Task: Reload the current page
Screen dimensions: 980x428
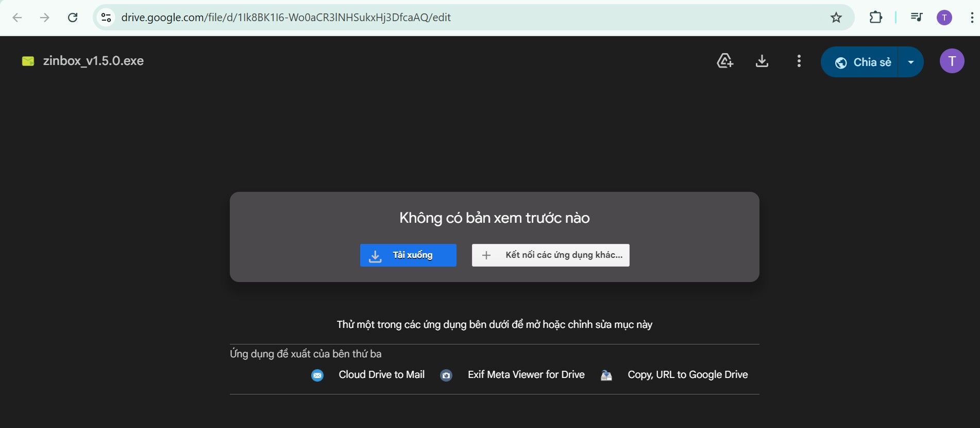Action: click(73, 18)
